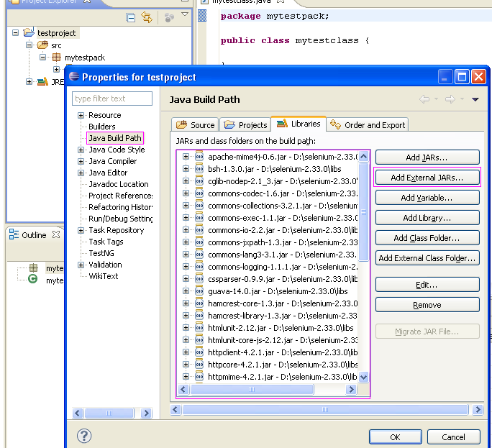Select commons-exec-1.1.jar jar icon

pos(199,218)
